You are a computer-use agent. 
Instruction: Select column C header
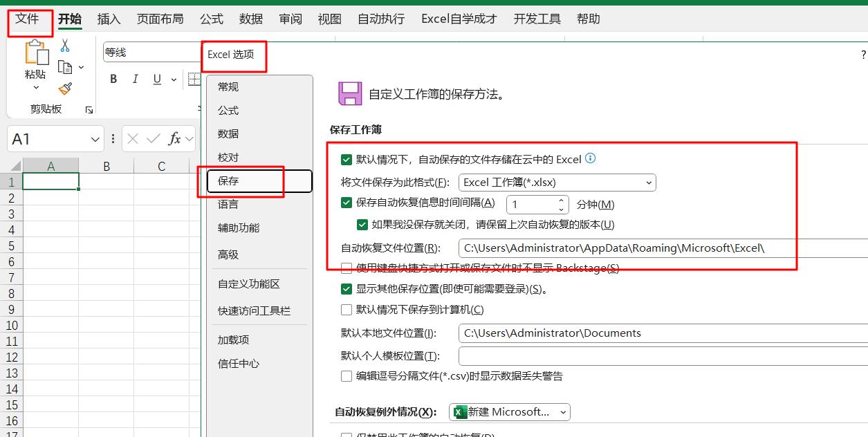point(161,166)
